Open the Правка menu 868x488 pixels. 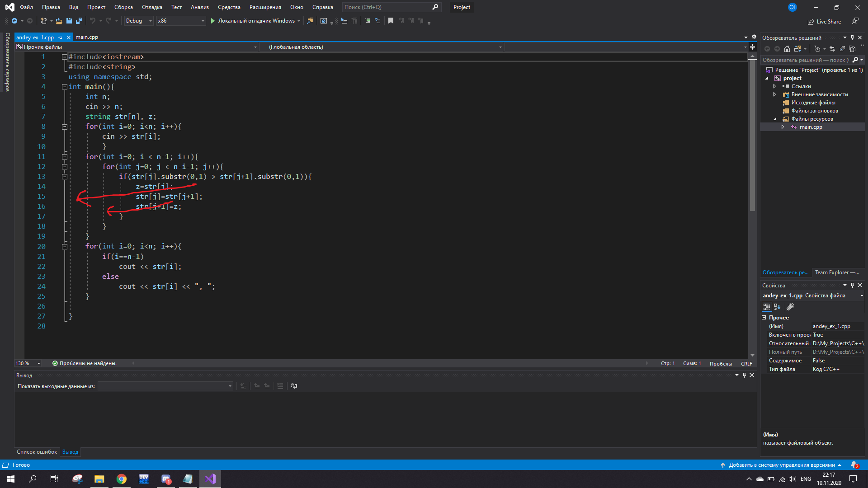coord(51,7)
